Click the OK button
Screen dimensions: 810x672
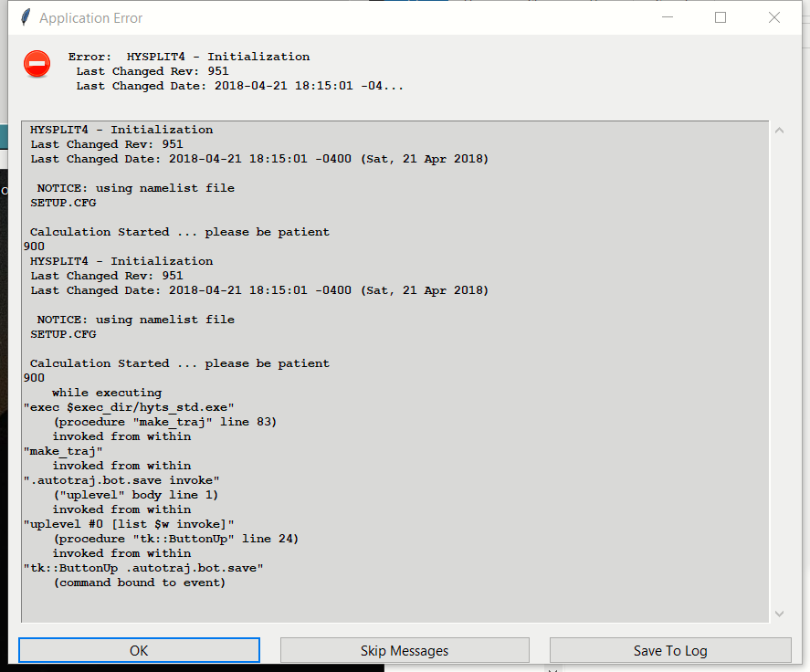tap(139, 650)
